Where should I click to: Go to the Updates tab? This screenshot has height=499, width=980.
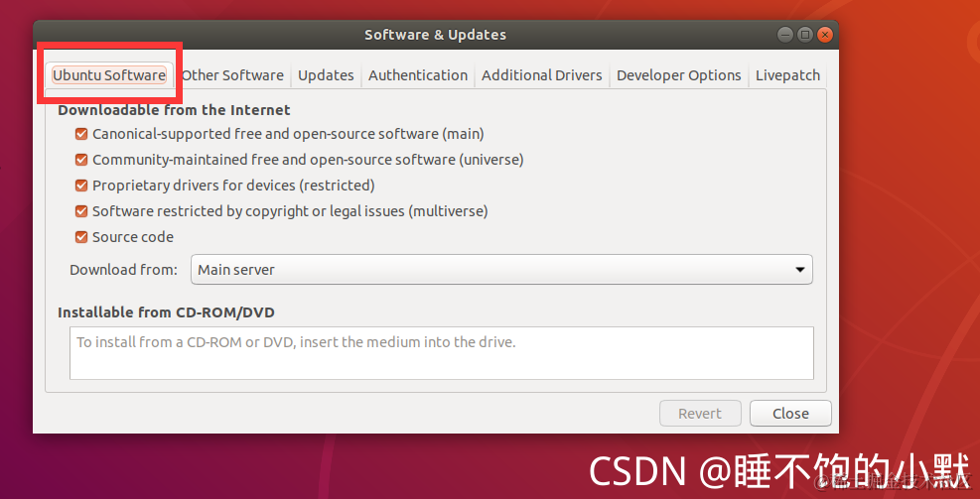[326, 75]
